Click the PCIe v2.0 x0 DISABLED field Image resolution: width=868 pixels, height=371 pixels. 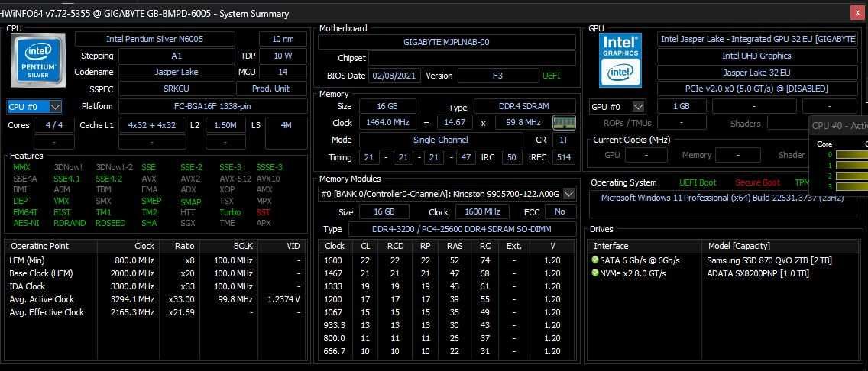756,89
